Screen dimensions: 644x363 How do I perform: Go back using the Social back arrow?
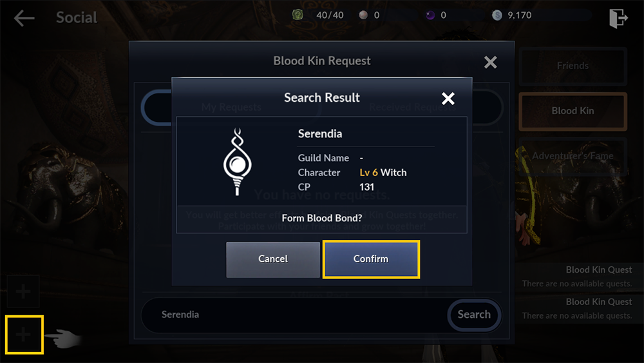tap(24, 18)
